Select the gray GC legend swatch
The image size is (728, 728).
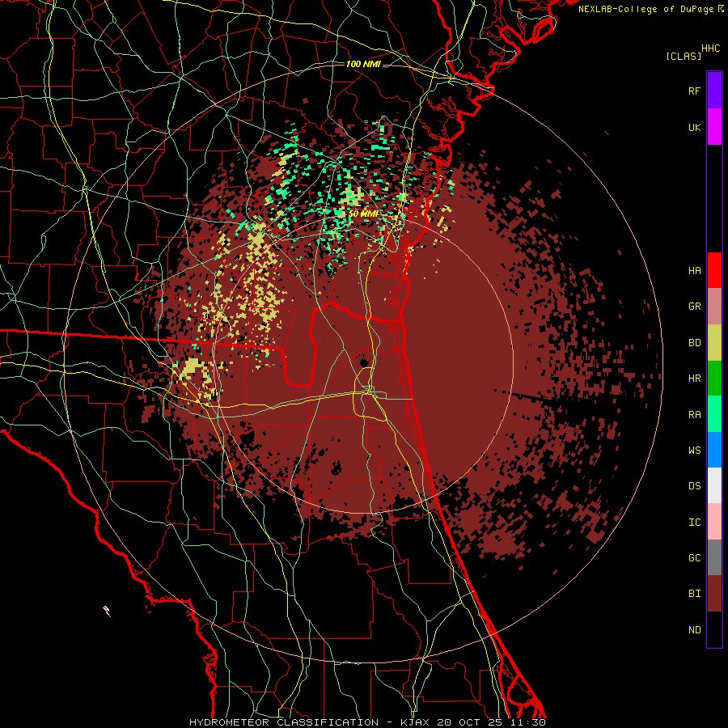point(714,557)
